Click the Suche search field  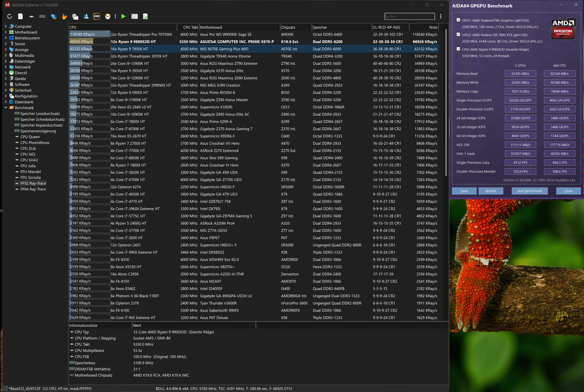[x=409, y=16]
